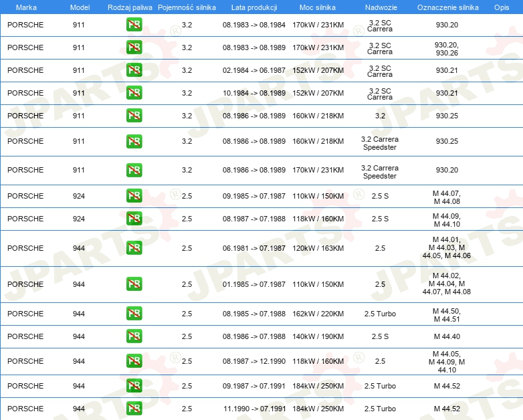The width and height of the screenshot is (523, 420).
Task: Select the date range 09.1987 -> 07.1991
Action: (254, 386)
